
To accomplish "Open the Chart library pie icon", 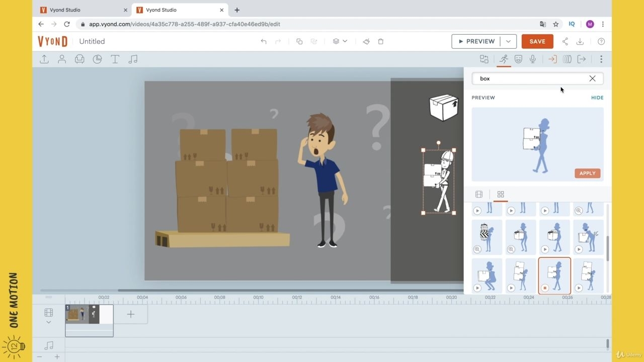I will pos(97,59).
